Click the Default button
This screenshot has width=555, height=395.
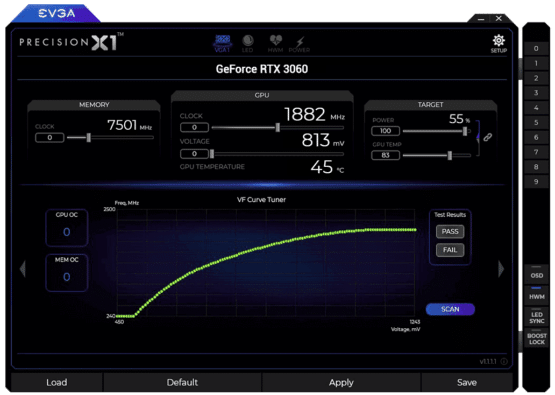[x=182, y=382]
